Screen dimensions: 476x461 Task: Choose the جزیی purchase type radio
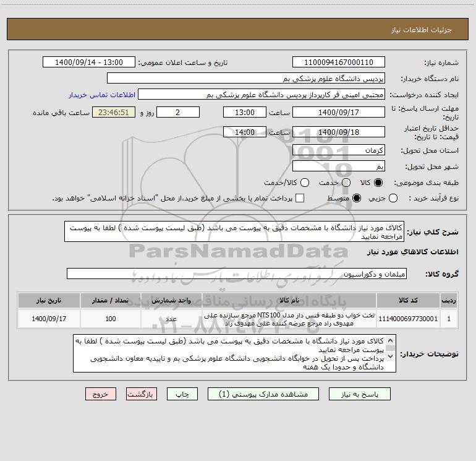[393, 198]
